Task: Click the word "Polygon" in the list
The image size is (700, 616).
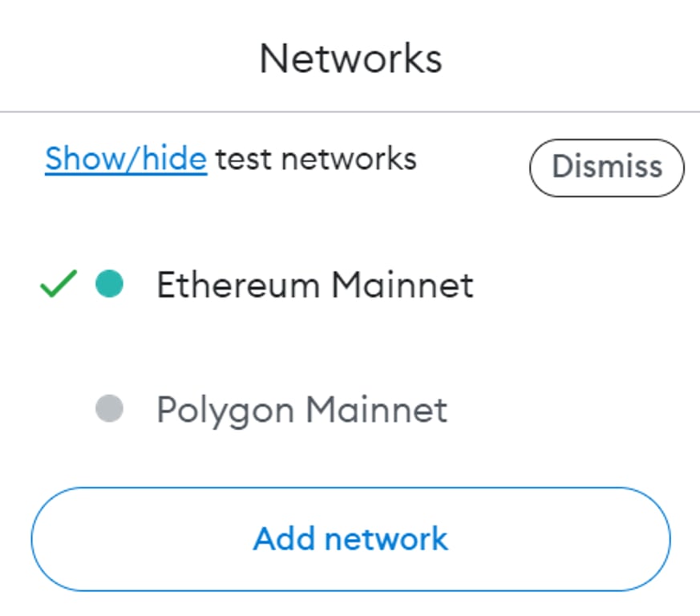Action: pos(225,411)
